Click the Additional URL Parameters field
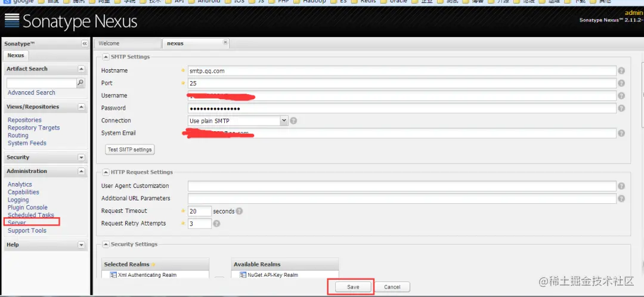The width and height of the screenshot is (644, 297). click(402, 199)
